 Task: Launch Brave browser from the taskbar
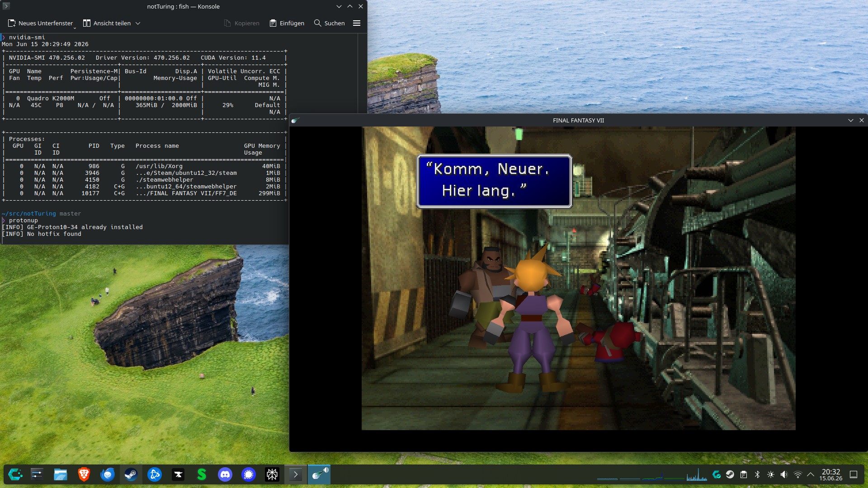[x=84, y=474]
